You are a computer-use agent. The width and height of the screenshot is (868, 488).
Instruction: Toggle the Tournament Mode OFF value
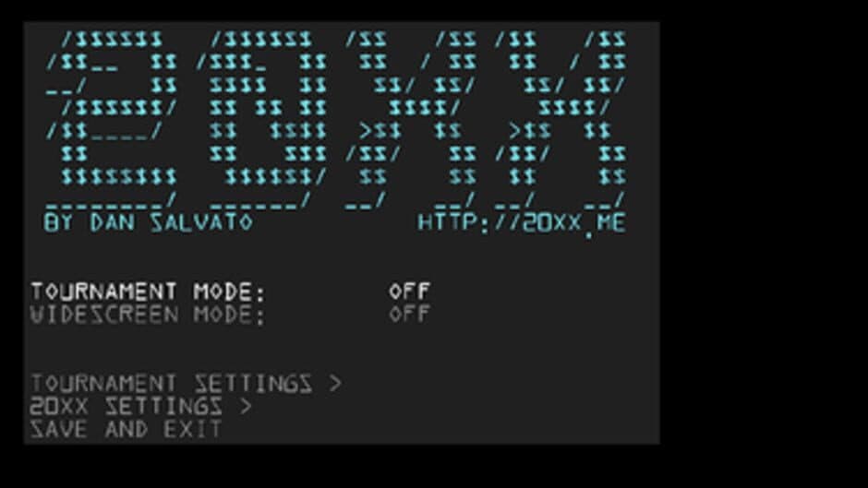(409, 291)
